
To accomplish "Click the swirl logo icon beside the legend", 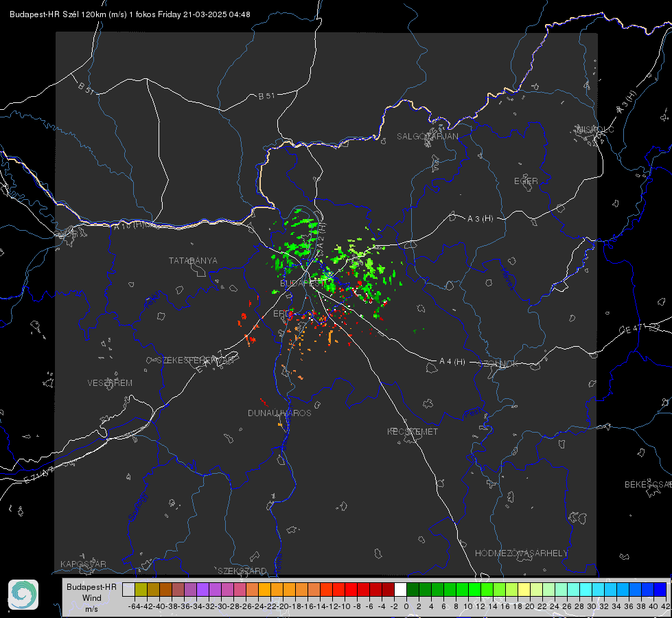I will [23, 595].
